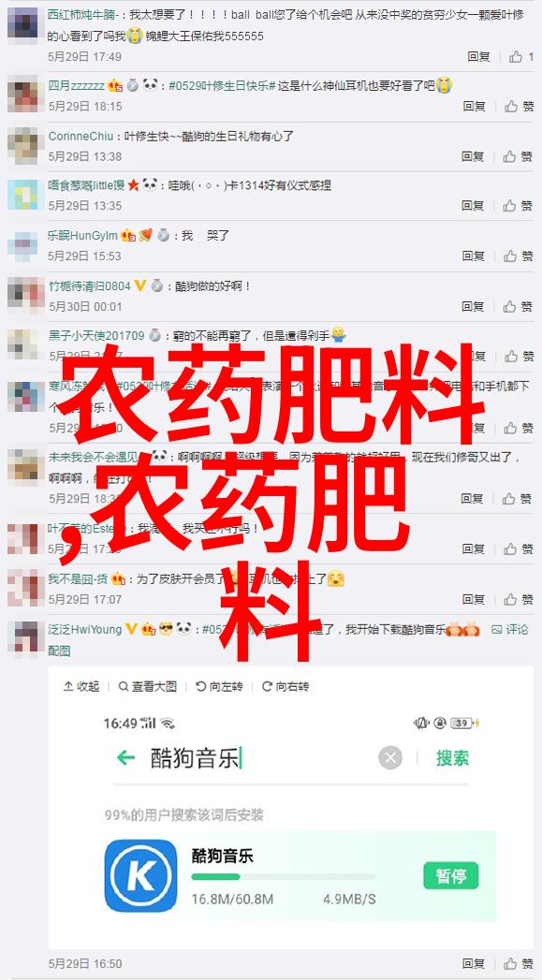542x980 pixels.
Task: Reply to 乐眠HunGyIm's comment
Action: [474, 256]
